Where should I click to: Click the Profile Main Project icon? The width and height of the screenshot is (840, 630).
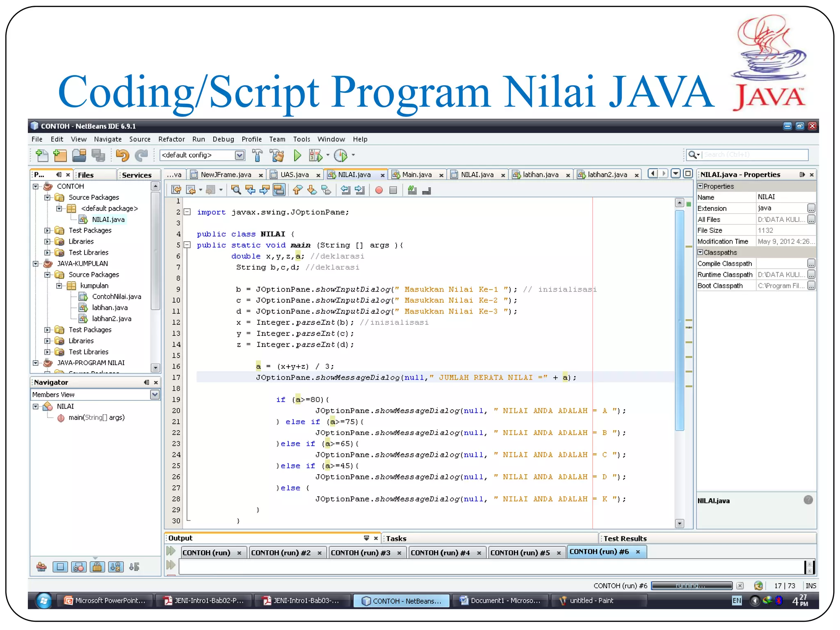click(340, 155)
